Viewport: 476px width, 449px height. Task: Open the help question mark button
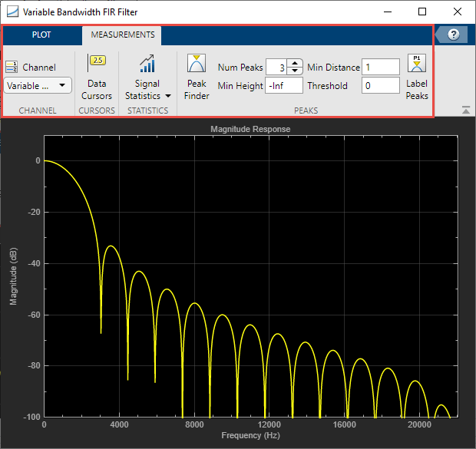[453, 35]
